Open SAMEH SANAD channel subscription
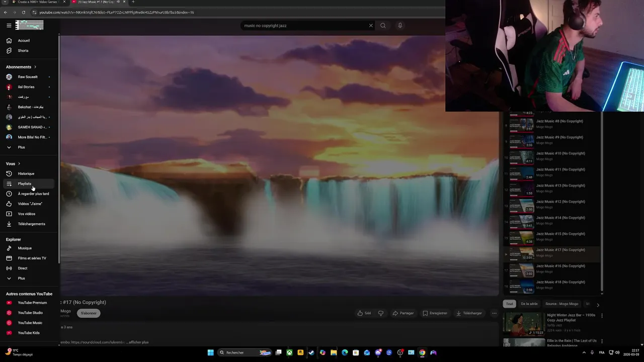The width and height of the screenshot is (644, 362). (29, 127)
